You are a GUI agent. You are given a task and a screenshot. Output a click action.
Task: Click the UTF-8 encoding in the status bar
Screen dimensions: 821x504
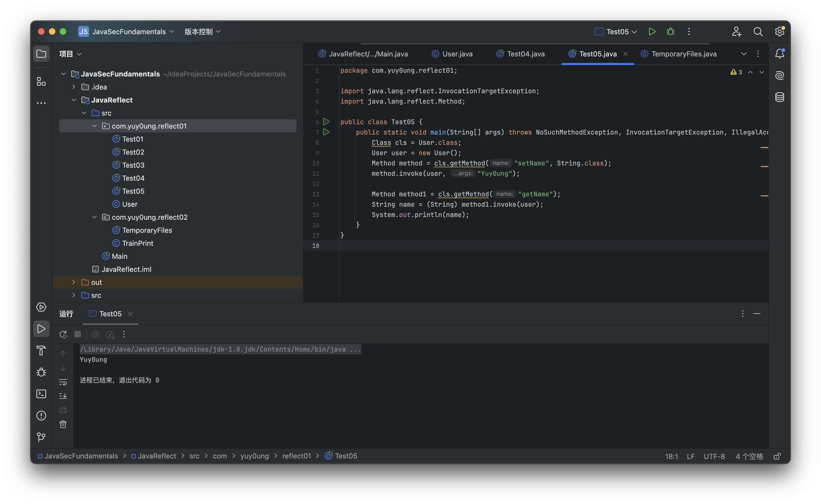714,456
